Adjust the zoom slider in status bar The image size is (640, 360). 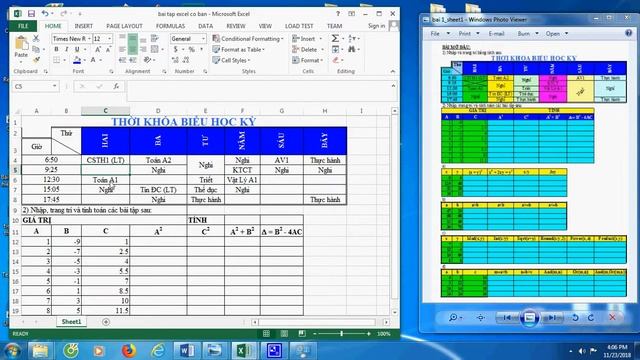click(x=342, y=333)
